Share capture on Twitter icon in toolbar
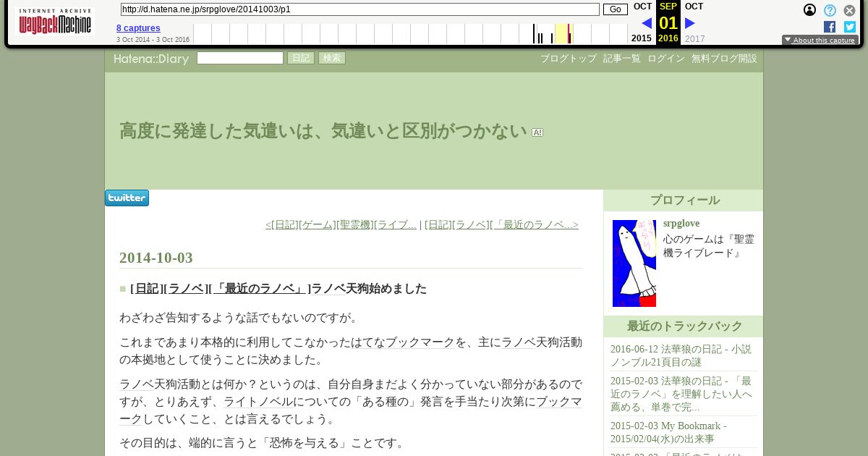Image resolution: width=868 pixels, height=456 pixels. click(850, 27)
